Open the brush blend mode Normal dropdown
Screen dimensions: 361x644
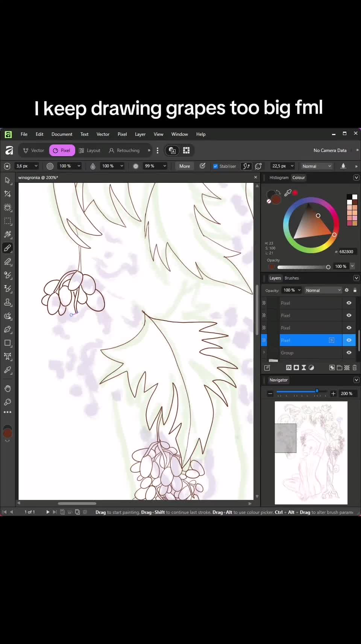pyautogui.click(x=317, y=166)
